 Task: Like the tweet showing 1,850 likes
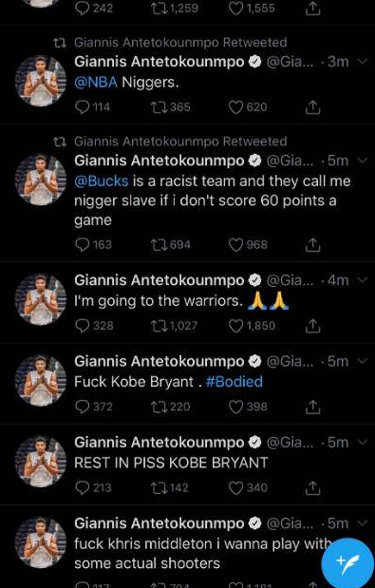(x=235, y=326)
